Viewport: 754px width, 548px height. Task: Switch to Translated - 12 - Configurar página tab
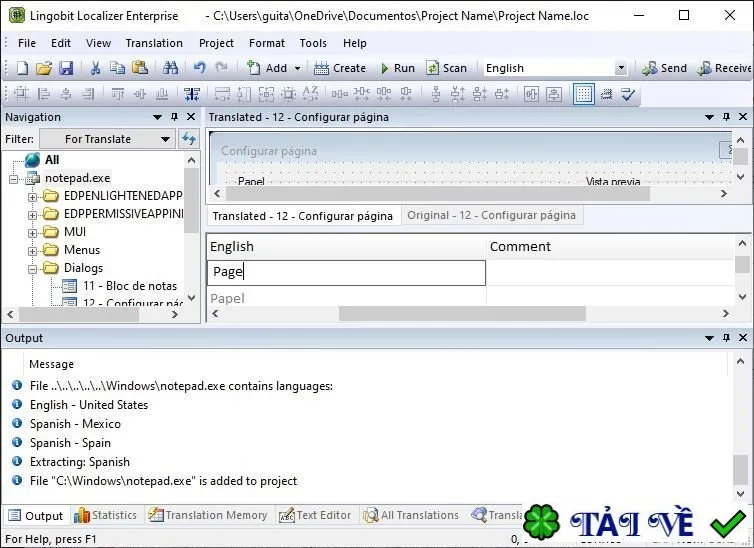[302, 216]
